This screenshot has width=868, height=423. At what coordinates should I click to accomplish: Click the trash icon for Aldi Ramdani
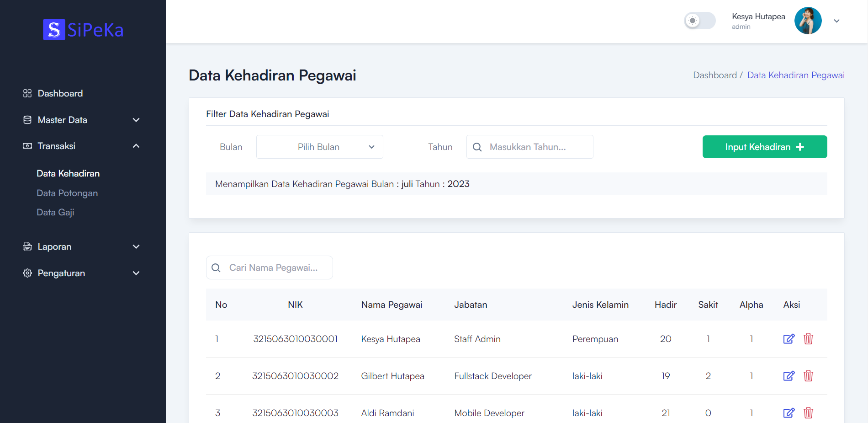coord(808,413)
